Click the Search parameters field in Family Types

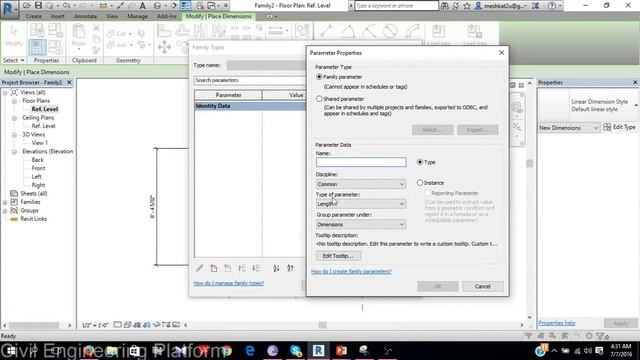click(x=250, y=80)
